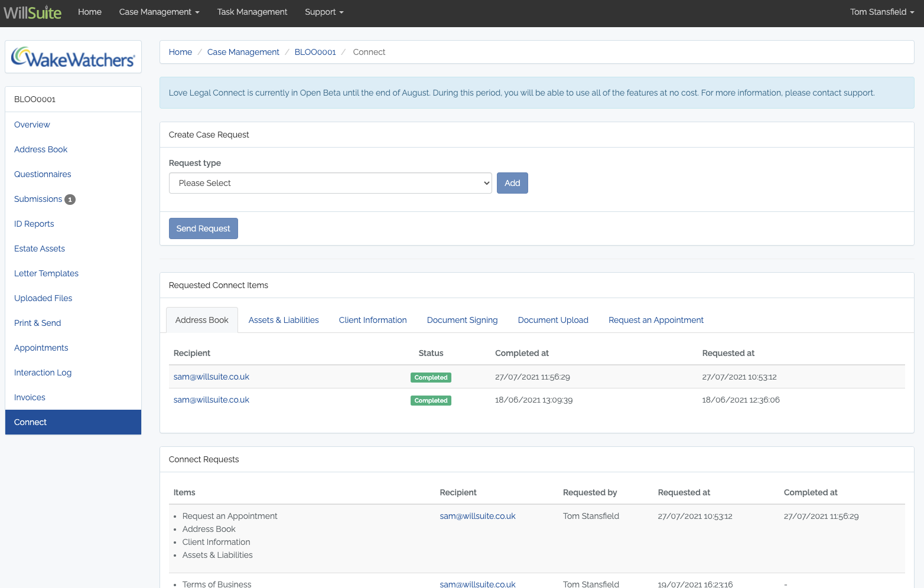This screenshot has height=588, width=924.
Task: Open Letter Templates from sidebar
Action: tap(46, 273)
